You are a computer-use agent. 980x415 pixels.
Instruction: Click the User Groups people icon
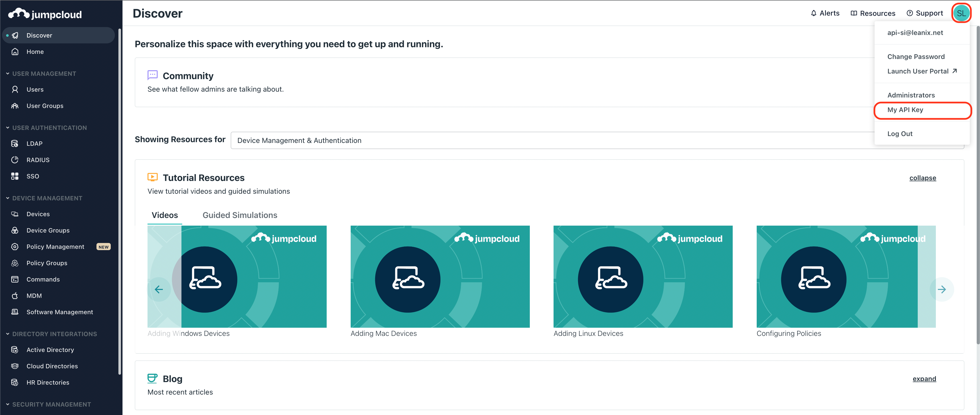pos(15,106)
